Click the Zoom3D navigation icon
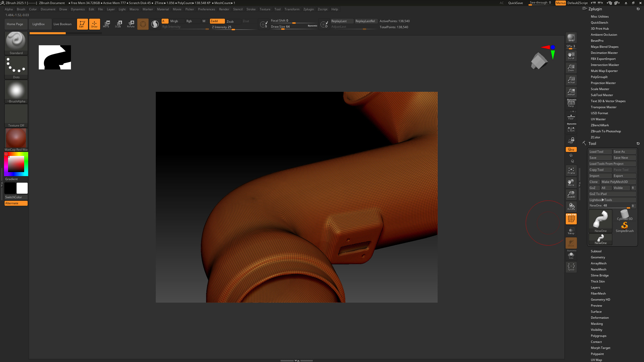Screen dimensions: 644x362 coord(571,194)
